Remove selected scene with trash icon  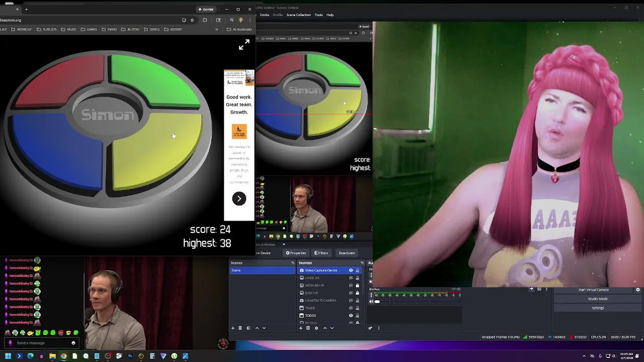pyautogui.click(x=240, y=328)
